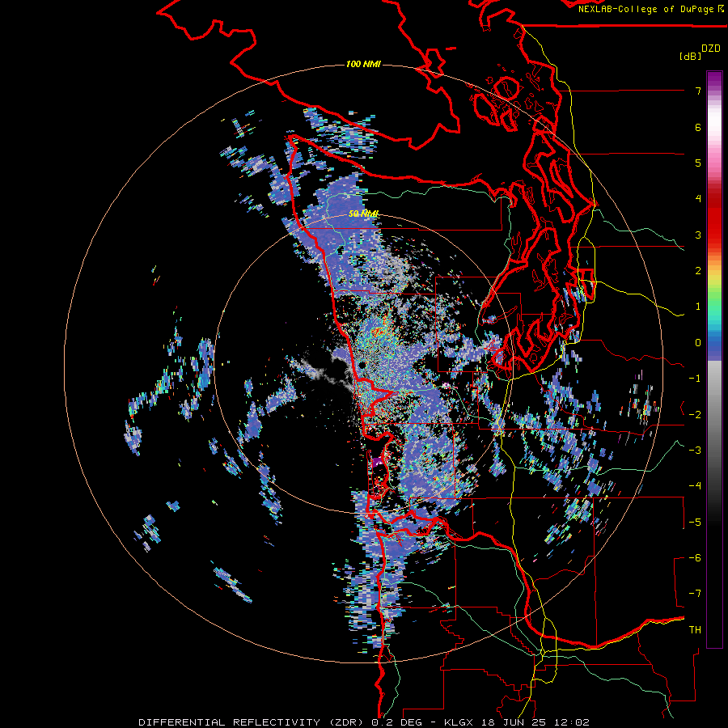
Task: Click the -2 dB value on color scale
Action: click(x=695, y=415)
